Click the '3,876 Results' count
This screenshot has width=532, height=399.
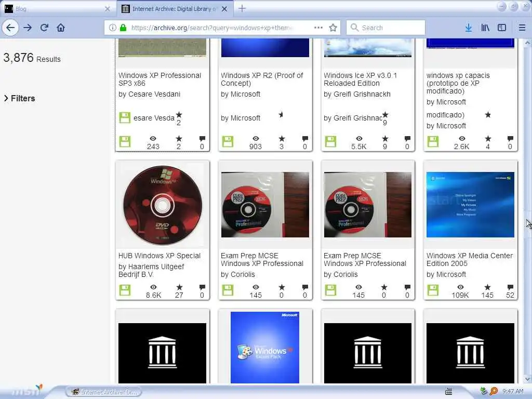click(x=32, y=58)
